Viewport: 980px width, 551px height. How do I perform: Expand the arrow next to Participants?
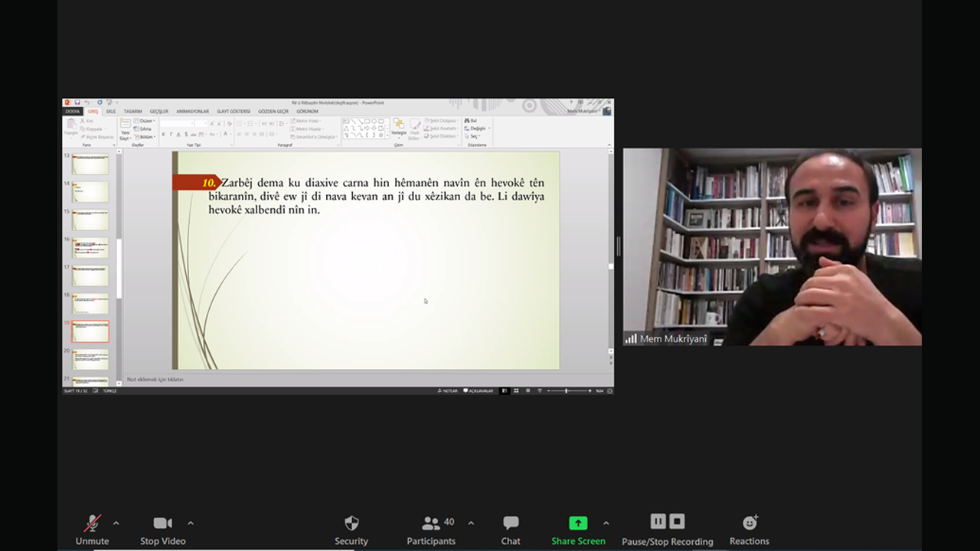pyautogui.click(x=471, y=523)
